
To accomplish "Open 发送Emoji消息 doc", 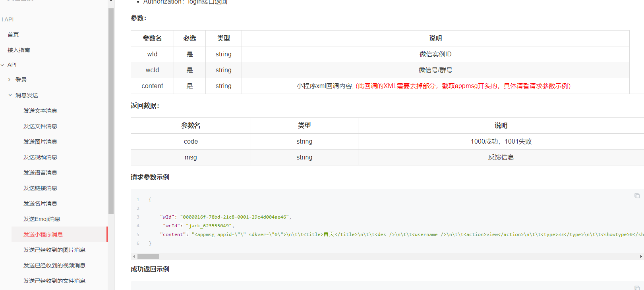I will pyautogui.click(x=42, y=219).
